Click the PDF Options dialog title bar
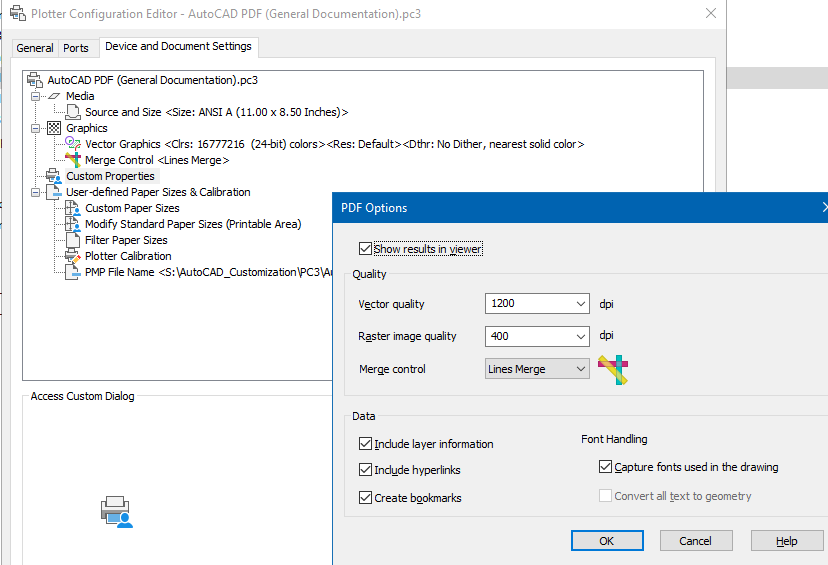The image size is (828, 565). pyautogui.click(x=580, y=208)
